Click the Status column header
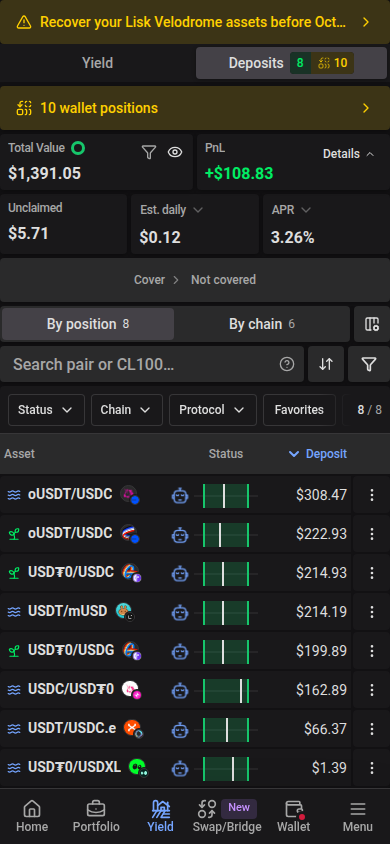390x844 pixels. pyautogui.click(x=225, y=454)
